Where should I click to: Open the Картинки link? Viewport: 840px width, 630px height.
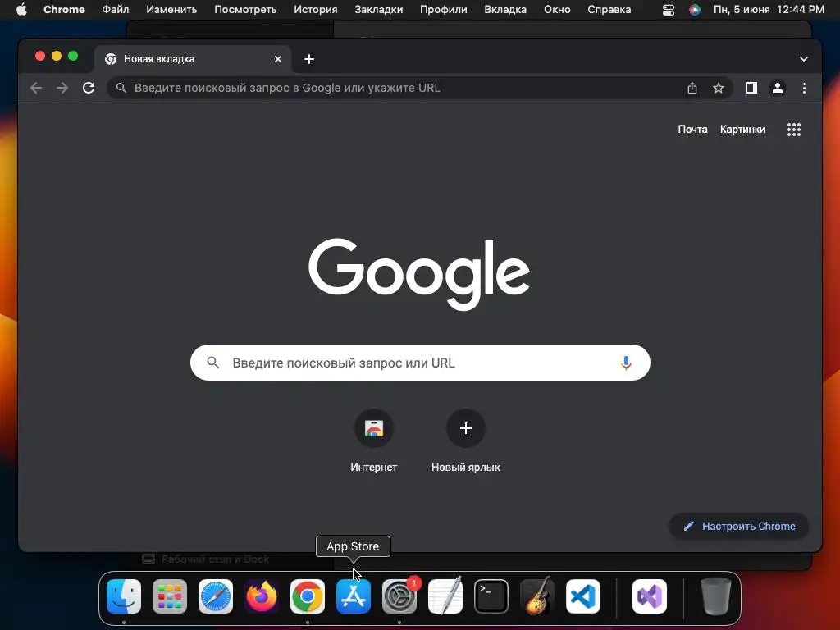click(742, 129)
